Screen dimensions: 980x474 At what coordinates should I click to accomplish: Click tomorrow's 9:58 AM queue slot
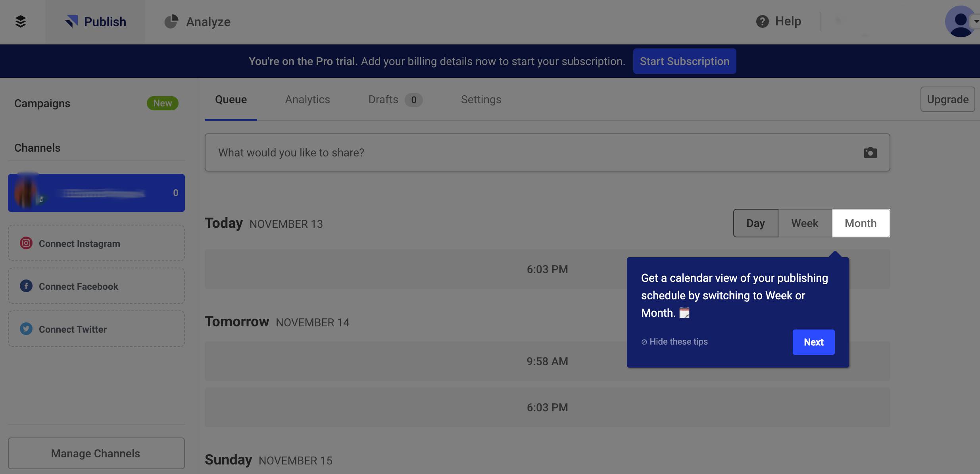548,361
